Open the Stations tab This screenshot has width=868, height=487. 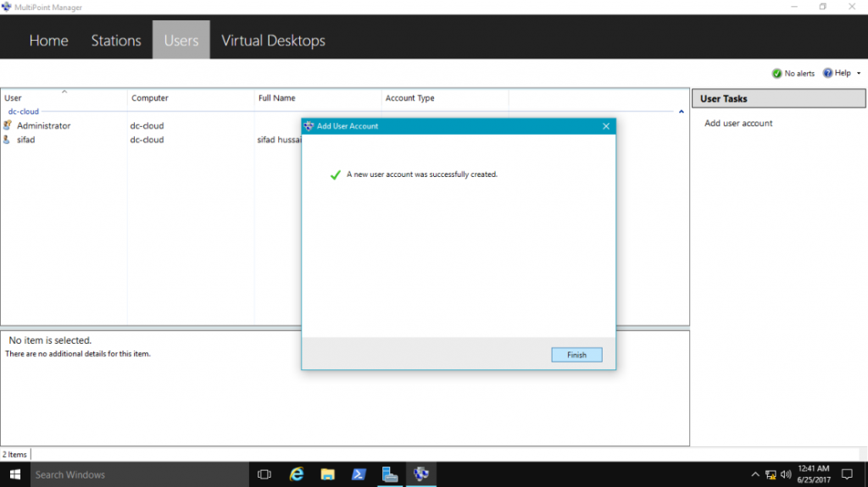[116, 41]
